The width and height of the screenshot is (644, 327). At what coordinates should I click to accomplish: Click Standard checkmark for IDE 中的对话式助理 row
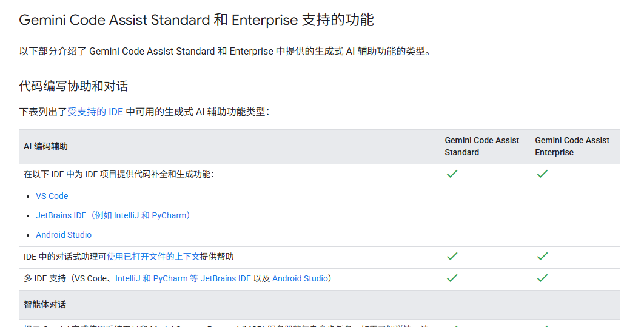(x=452, y=257)
